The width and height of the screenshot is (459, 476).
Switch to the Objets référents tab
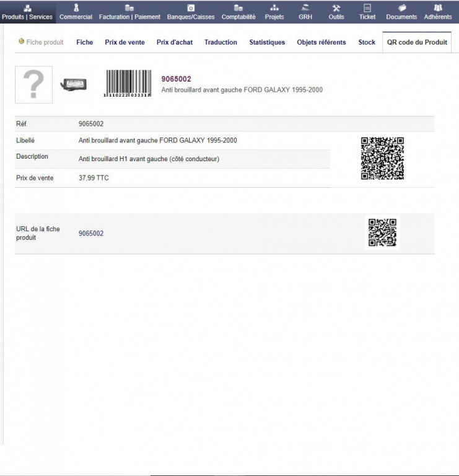point(321,42)
